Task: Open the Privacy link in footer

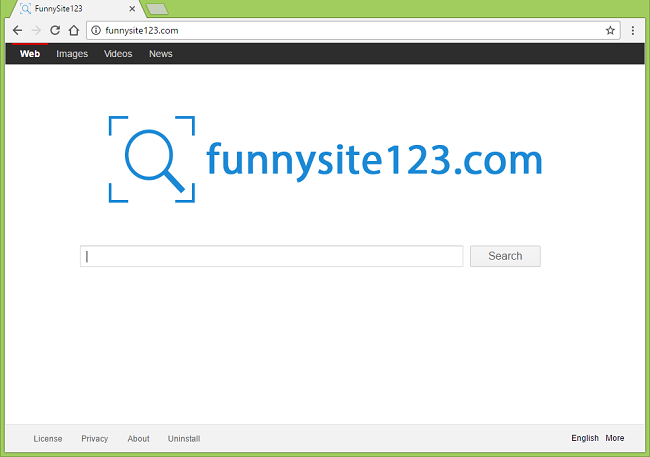Action: (x=95, y=438)
